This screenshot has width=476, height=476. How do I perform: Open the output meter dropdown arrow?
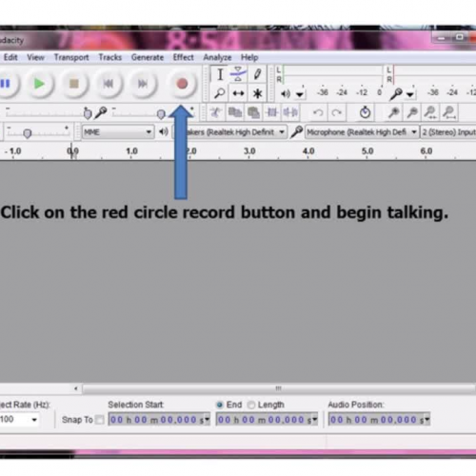pos(300,94)
